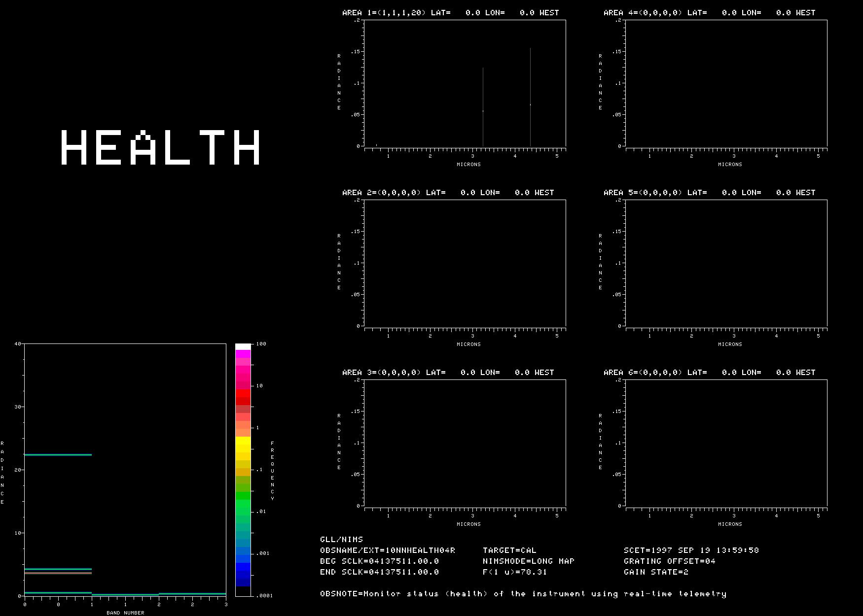
Task: Select the "SCET=1997 SEP 19 13:59:58" timestamp
Action: tap(691, 550)
